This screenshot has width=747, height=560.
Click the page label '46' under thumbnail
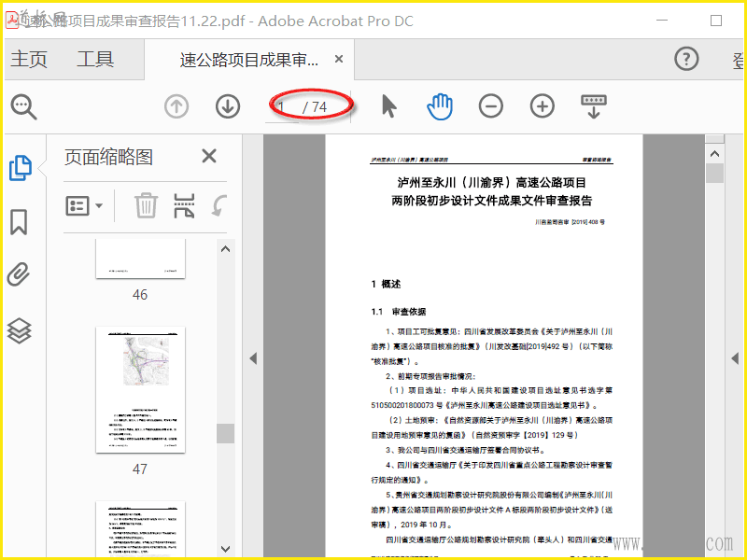pyautogui.click(x=139, y=295)
